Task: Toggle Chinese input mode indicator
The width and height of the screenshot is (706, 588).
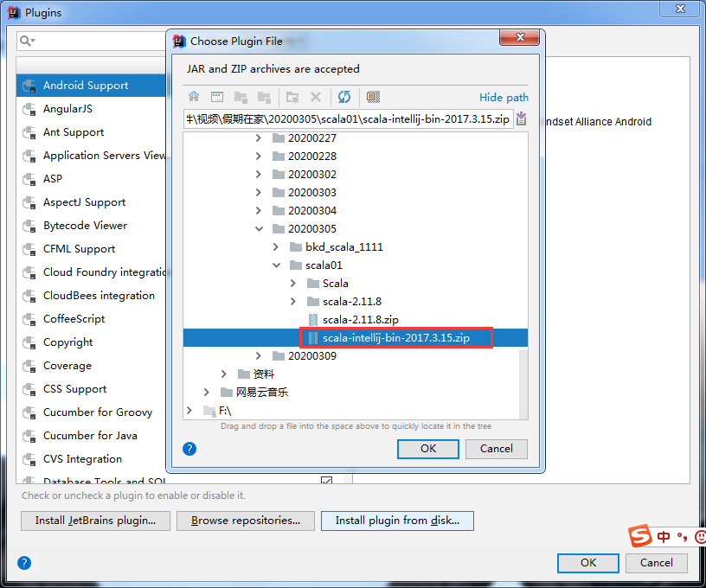Action: 664,536
